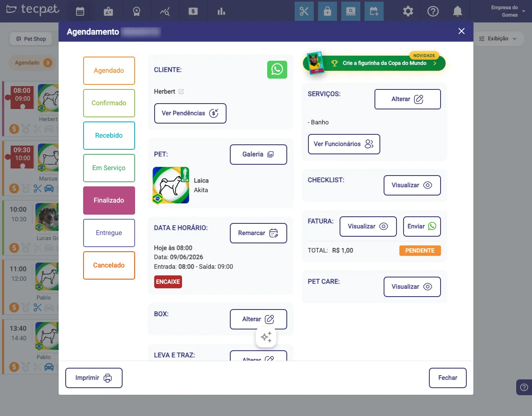This screenshot has height=416, width=532.
Task: Expand the Copa do Mundo figurinha banner arrow
Action: (435, 63)
